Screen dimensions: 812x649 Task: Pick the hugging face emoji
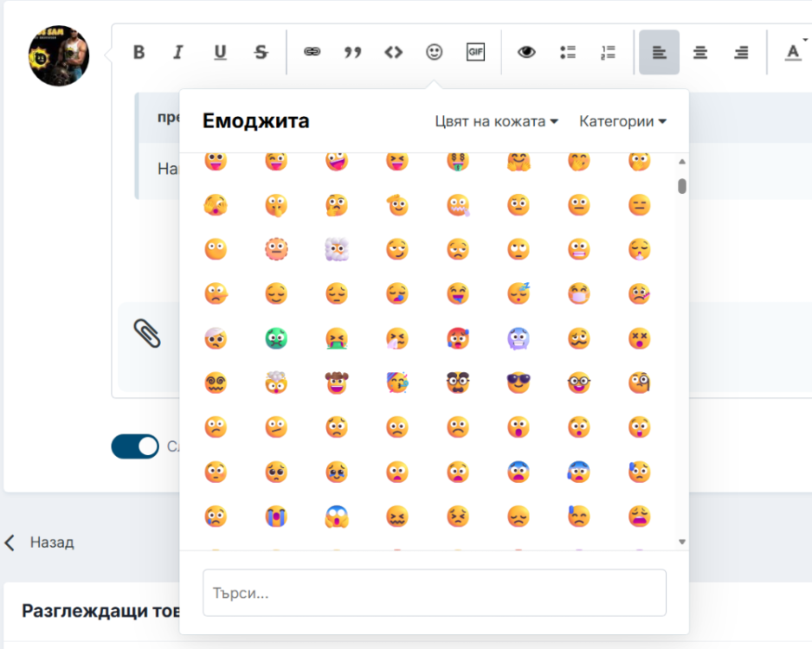[x=519, y=161]
